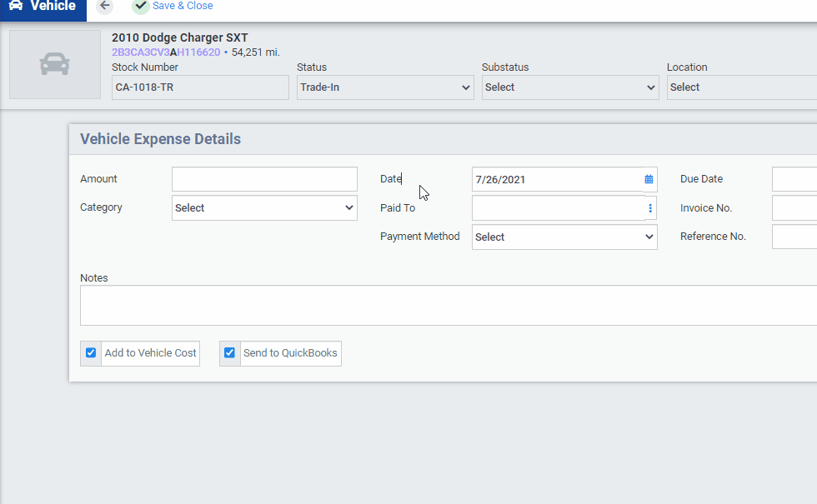This screenshot has height=504, width=817.
Task: Open the Category dropdown
Action: pyautogui.click(x=264, y=208)
